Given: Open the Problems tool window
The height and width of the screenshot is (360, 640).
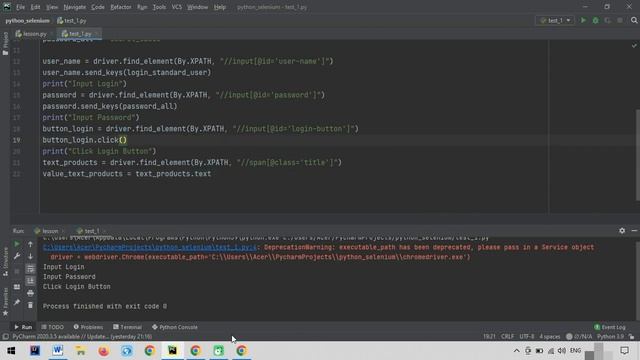Looking at the screenshot, I should [x=88, y=327].
